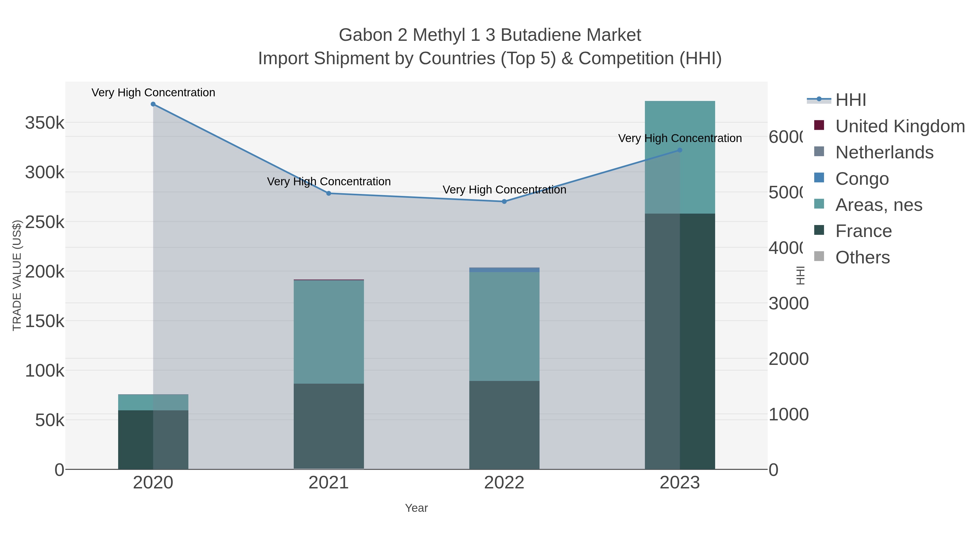Click the Areas, nes bar segment for 2020
The width and height of the screenshot is (980, 551).
click(x=153, y=402)
